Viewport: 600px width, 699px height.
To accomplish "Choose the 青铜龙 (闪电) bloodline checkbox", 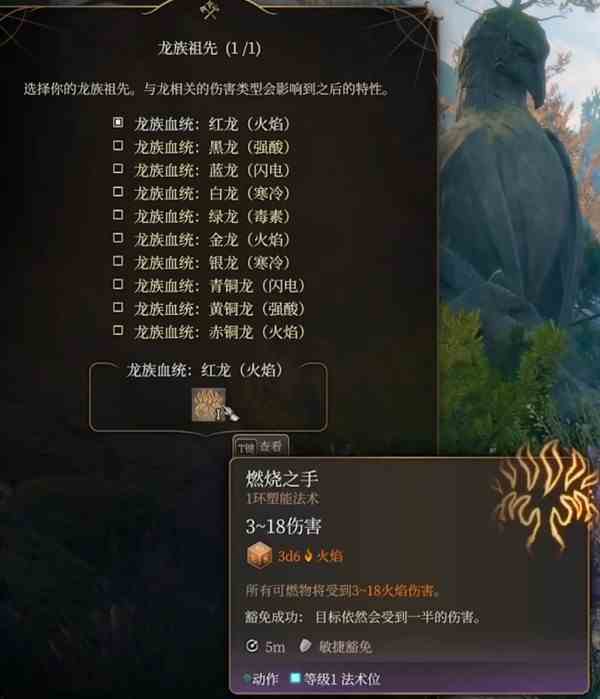I will 118,284.
